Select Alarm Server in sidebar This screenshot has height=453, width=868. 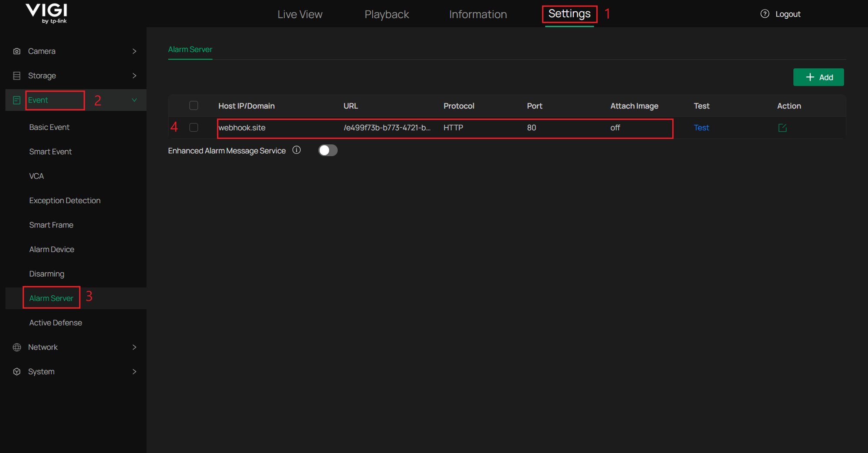tap(51, 298)
